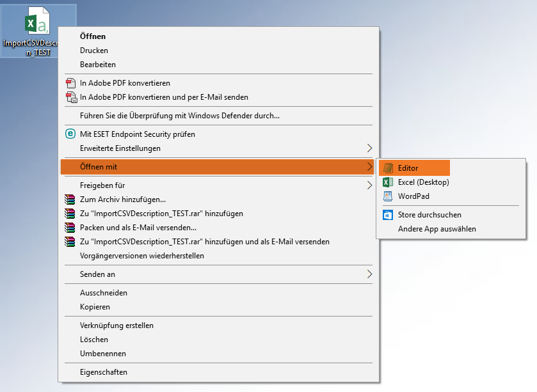Choose 'Zum Archiv hinzufügen...'
The image size is (537, 392).
pyautogui.click(x=219, y=200)
